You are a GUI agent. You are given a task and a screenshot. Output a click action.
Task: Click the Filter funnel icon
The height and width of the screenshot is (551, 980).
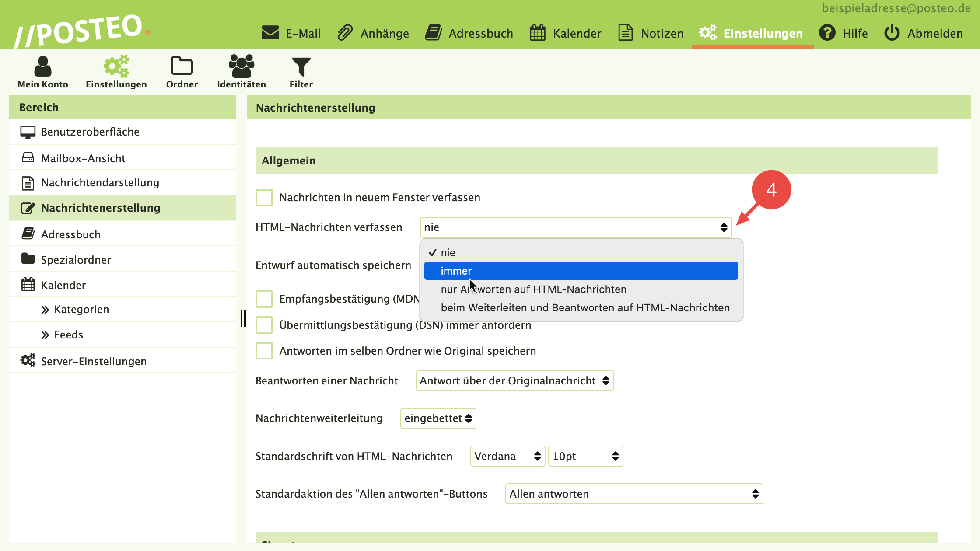301,67
